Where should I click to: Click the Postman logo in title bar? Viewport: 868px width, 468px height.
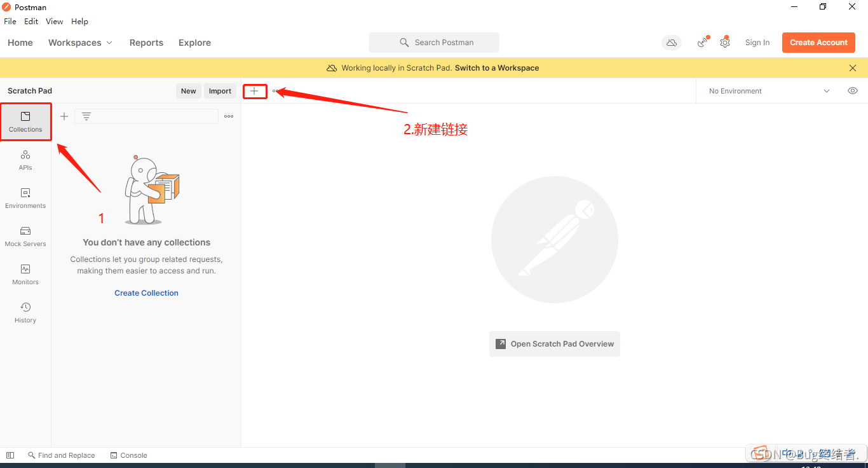tap(6, 7)
